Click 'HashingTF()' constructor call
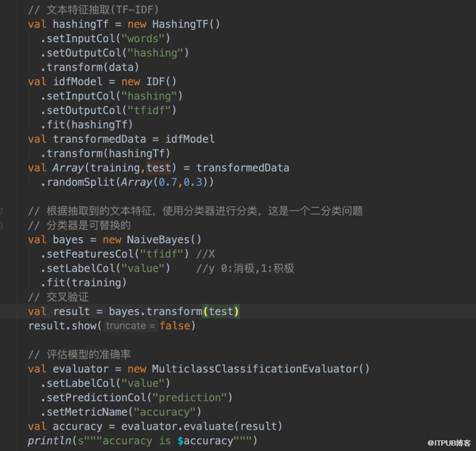476x451 pixels. 186,24
